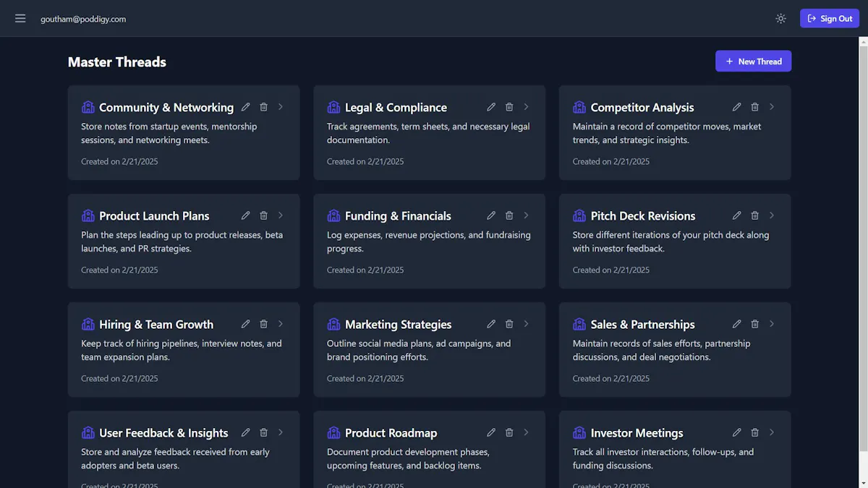This screenshot has width=868, height=488.
Task: Edit the User Feedback & Insights thread
Action: tap(246, 432)
